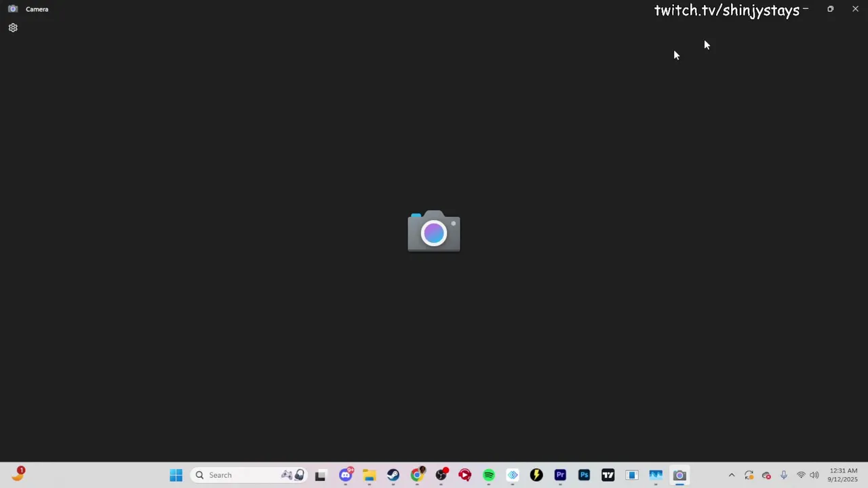Launch Adobe Premiere Pro from the taskbar

[560, 475]
